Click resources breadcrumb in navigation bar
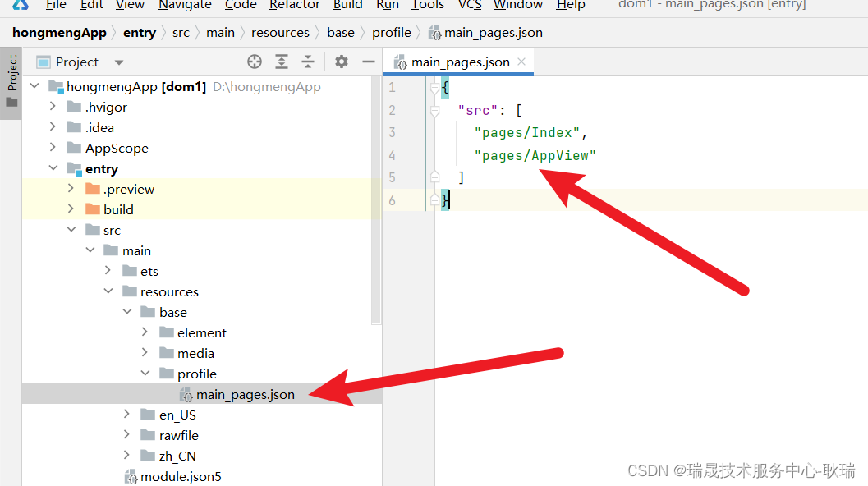The height and width of the screenshot is (486, 868). point(280,33)
